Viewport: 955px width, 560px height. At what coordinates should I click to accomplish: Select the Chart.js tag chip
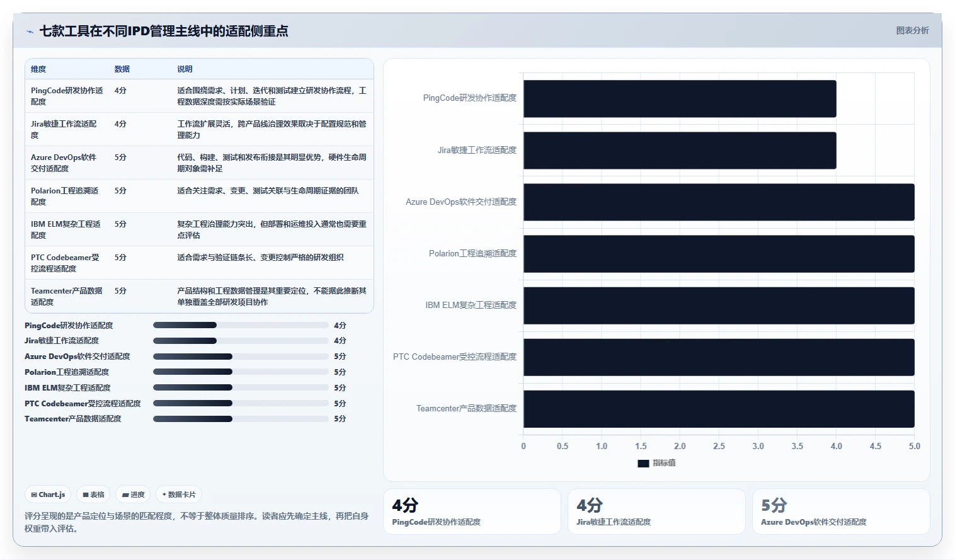click(x=49, y=494)
